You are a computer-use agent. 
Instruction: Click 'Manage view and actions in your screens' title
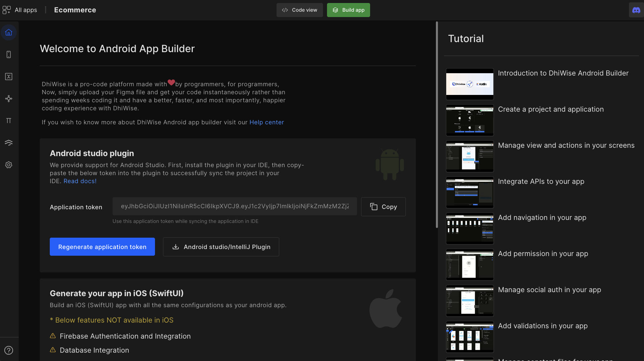[566, 145]
